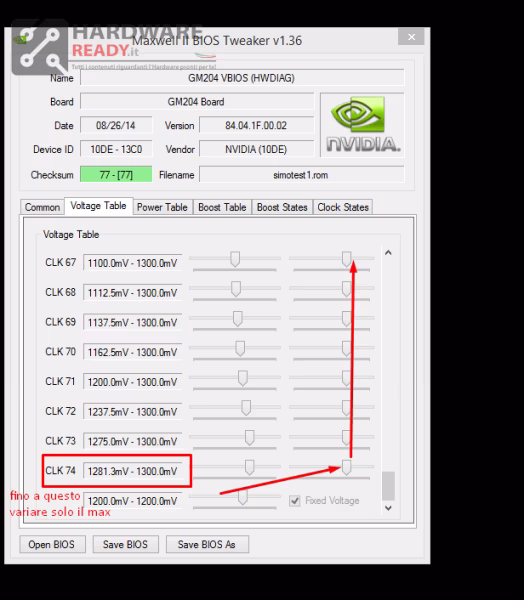Screen dimensions: 524x600
Task: Click the Device ID field 10DE - 13C0
Action: [116, 149]
